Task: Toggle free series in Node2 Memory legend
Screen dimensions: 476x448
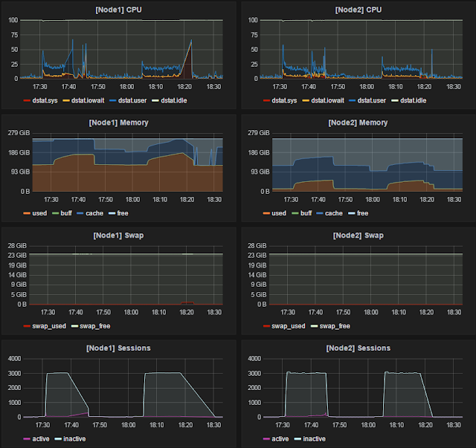Action: [x=358, y=213]
